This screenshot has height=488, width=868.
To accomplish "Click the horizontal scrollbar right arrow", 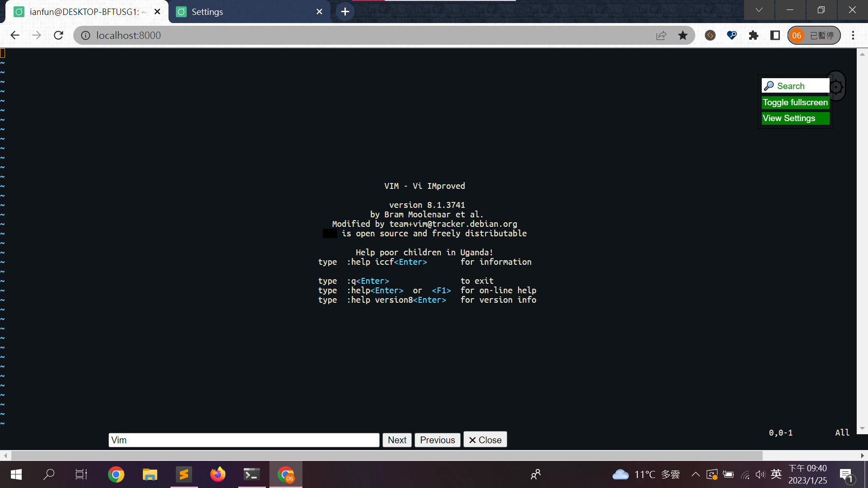I will (x=863, y=455).
